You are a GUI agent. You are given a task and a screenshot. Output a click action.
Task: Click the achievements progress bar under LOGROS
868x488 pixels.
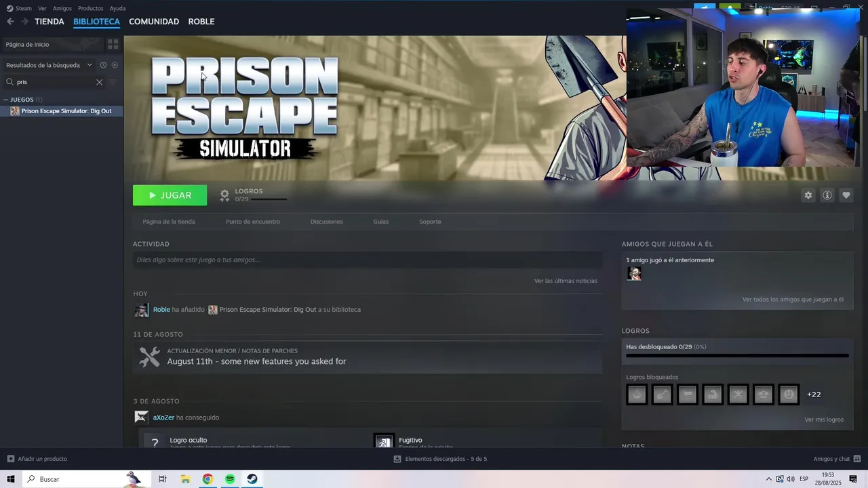(x=269, y=199)
